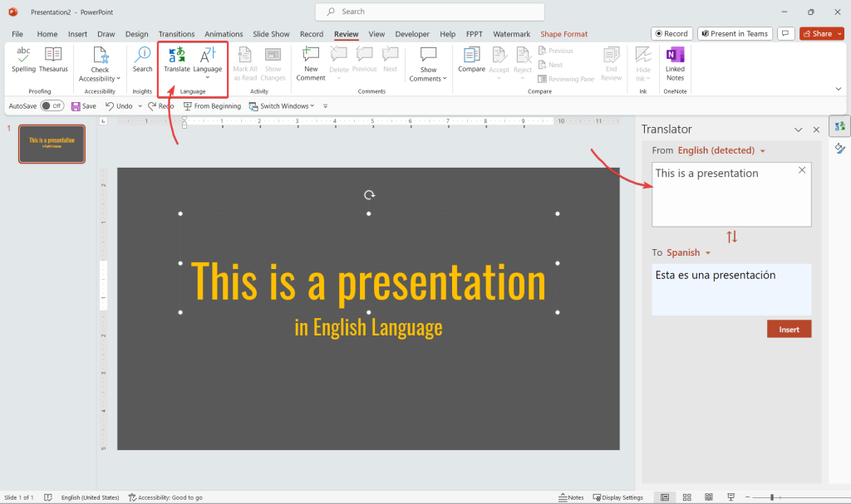Screen dimensions: 851x504
Task: Select the slide 1 thumbnail
Action: pos(52,144)
